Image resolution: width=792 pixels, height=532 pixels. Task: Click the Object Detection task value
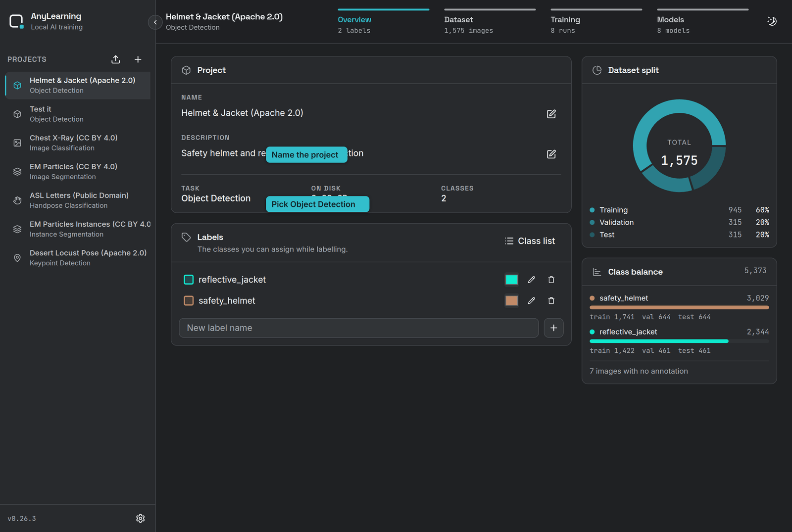216,198
